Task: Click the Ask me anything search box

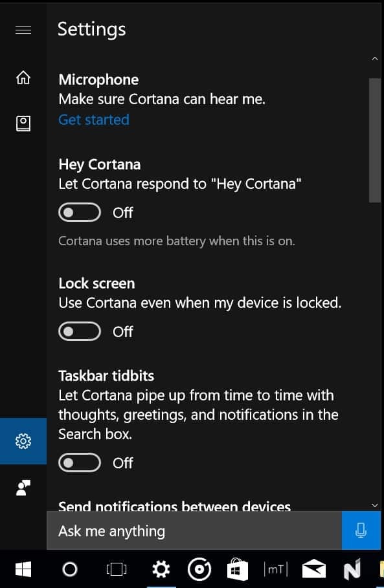Action: (x=194, y=530)
